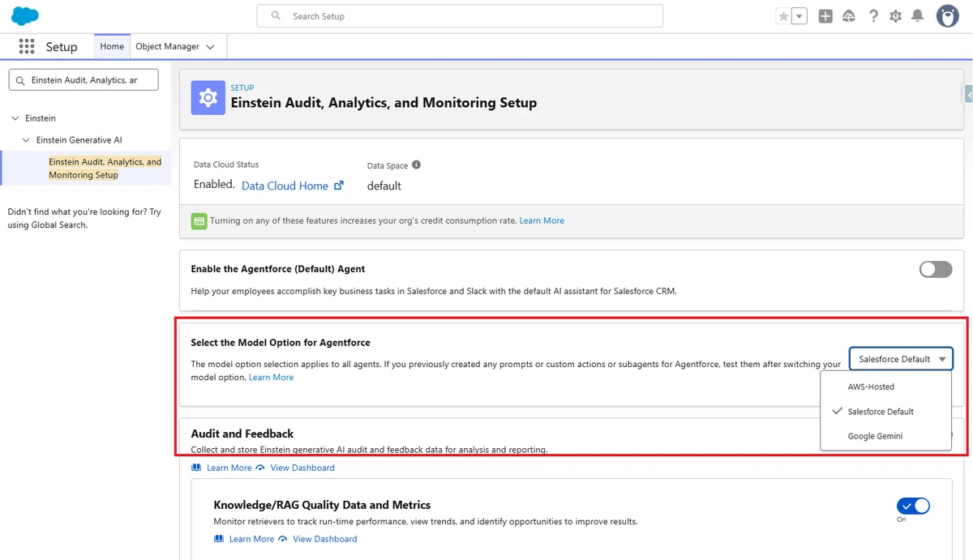Click Learn More under Knowledge/RAG Quality
This screenshot has width=973, height=560.
(251, 539)
